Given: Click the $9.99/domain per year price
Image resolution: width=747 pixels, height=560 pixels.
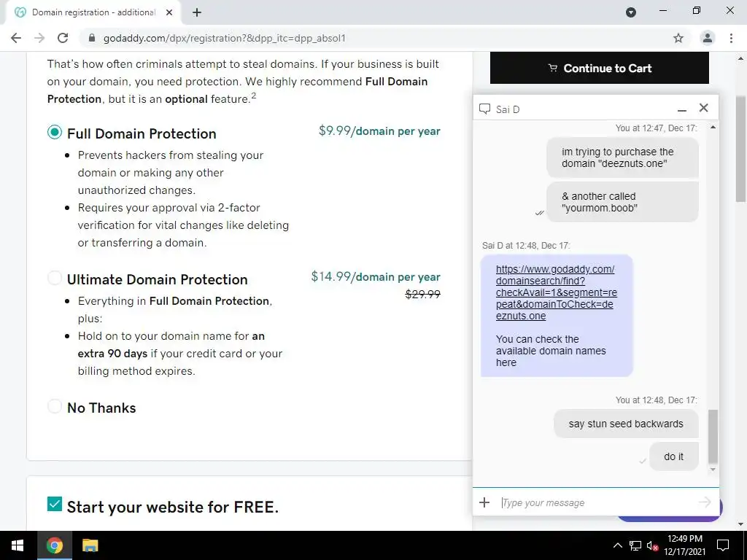Looking at the screenshot, I should click(x=379, y=131).
